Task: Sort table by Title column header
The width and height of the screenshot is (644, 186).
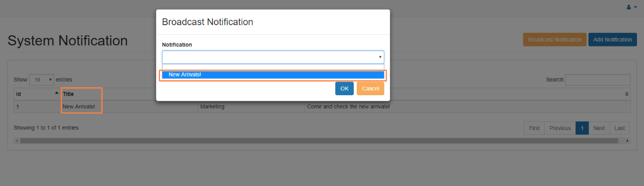Action: tap(68, 94)
